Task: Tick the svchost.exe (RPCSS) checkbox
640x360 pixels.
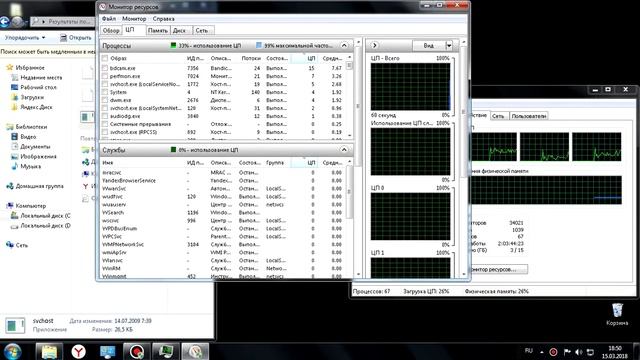Action: 105,132
